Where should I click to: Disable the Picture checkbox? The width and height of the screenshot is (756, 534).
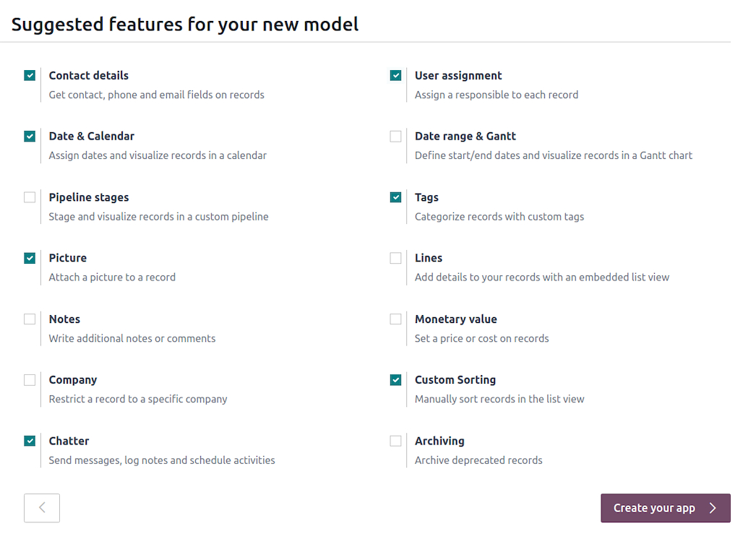[30, 257]
